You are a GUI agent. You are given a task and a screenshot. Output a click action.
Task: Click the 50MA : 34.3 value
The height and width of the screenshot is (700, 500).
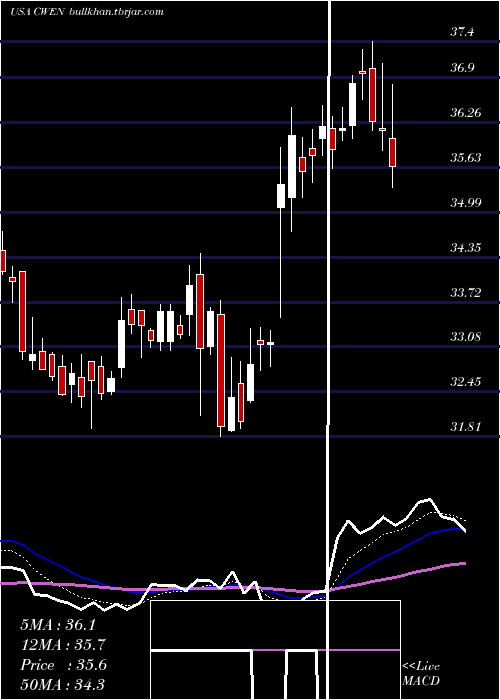point(62,685)
